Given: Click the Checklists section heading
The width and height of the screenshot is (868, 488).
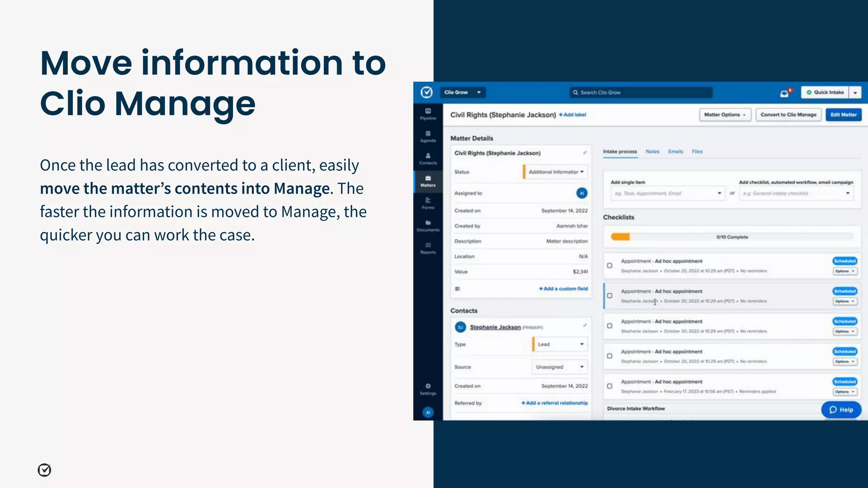Looking at the screenshot, I should click(619, 217).
